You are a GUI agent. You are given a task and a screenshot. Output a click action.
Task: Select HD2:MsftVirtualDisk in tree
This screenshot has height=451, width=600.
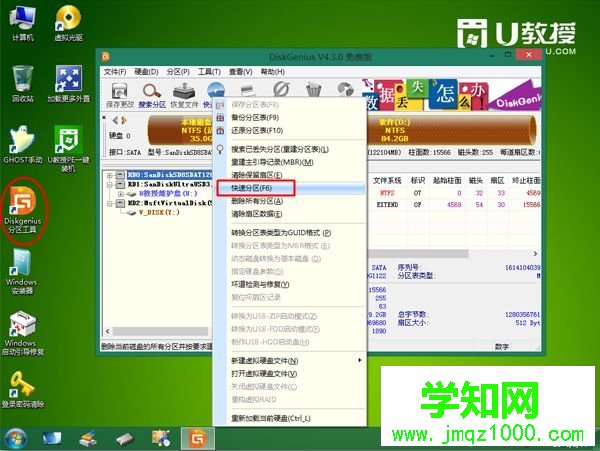[x=170, y=204]
